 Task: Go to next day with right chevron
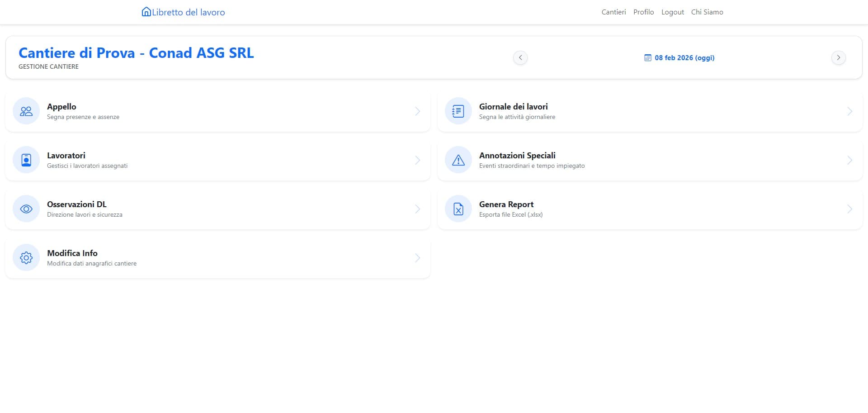point(839,57)
